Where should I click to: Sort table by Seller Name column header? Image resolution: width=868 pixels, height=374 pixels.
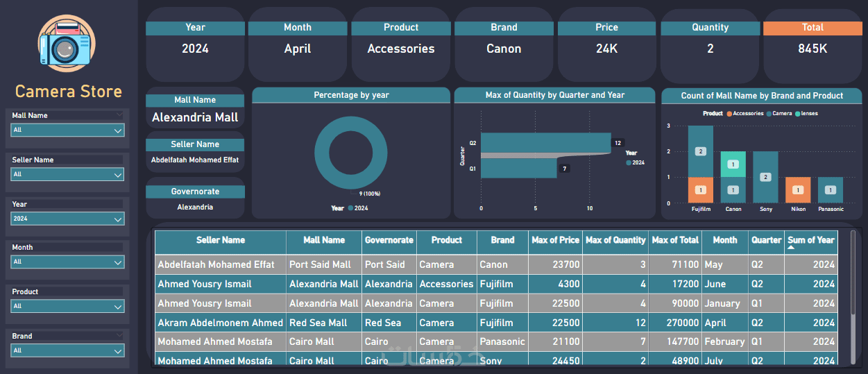tap(221, 240)
